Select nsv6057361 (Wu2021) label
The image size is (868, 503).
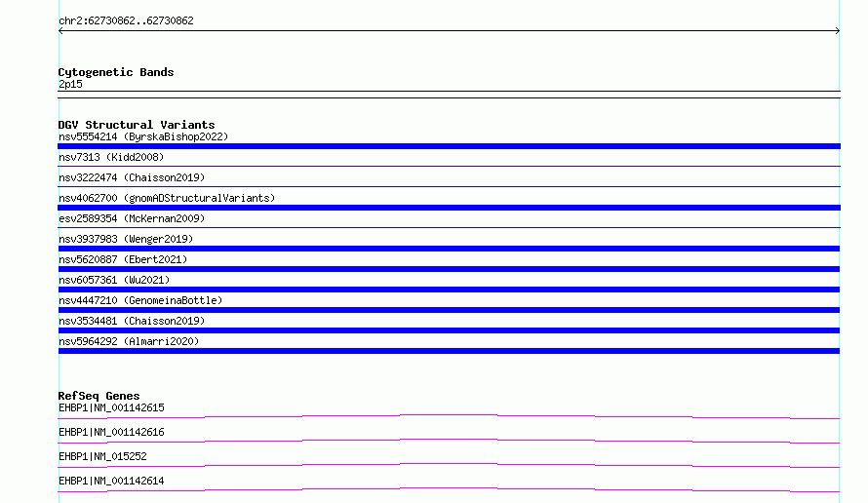[114, 280]
